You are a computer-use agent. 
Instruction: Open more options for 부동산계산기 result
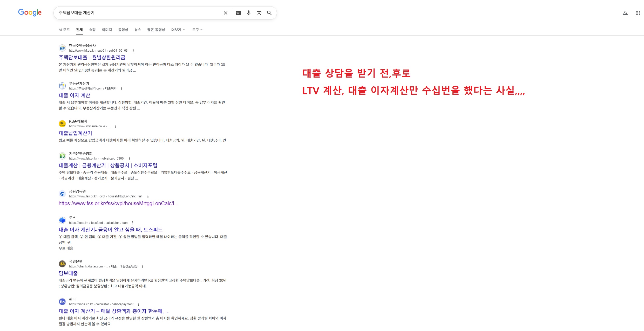(122, 88)
